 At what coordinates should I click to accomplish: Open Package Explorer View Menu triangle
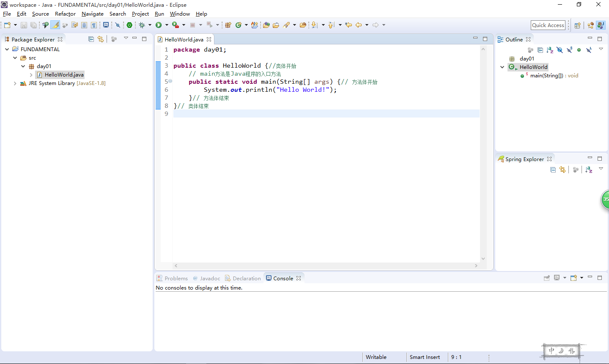126,38
